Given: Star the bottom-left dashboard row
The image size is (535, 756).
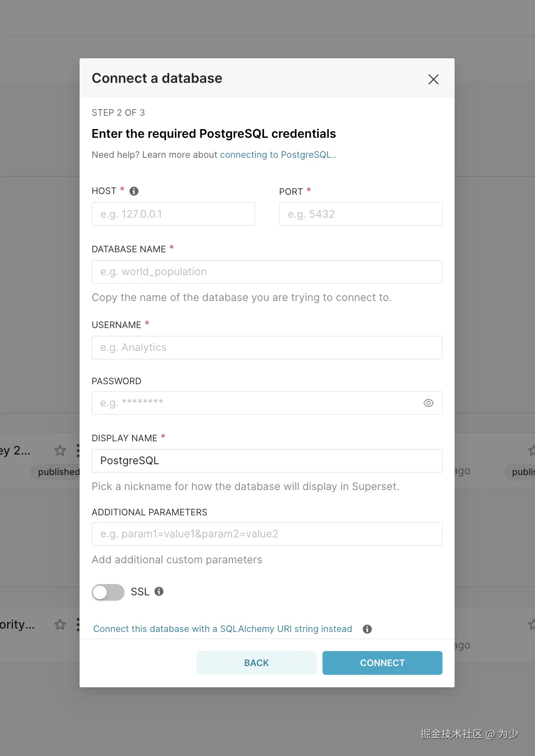Looking at the screenshot, I should point(60,624).
